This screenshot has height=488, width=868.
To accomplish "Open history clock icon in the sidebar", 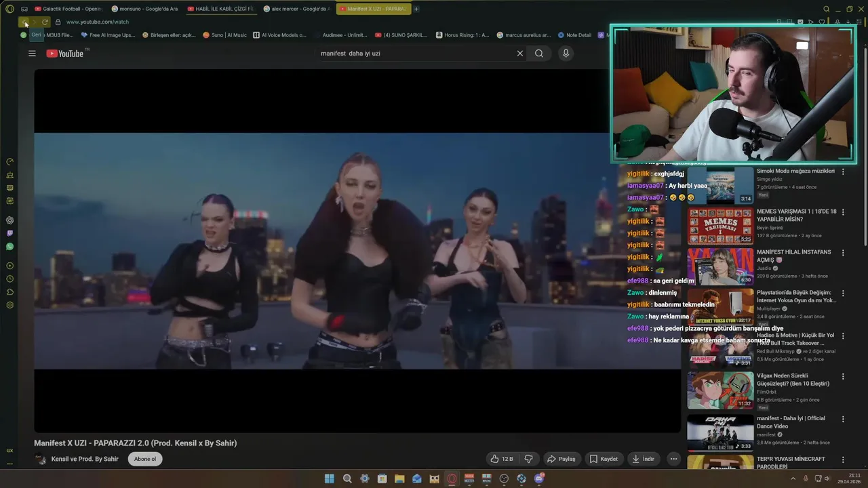I will pyautogui.click(x=9, y=279).
